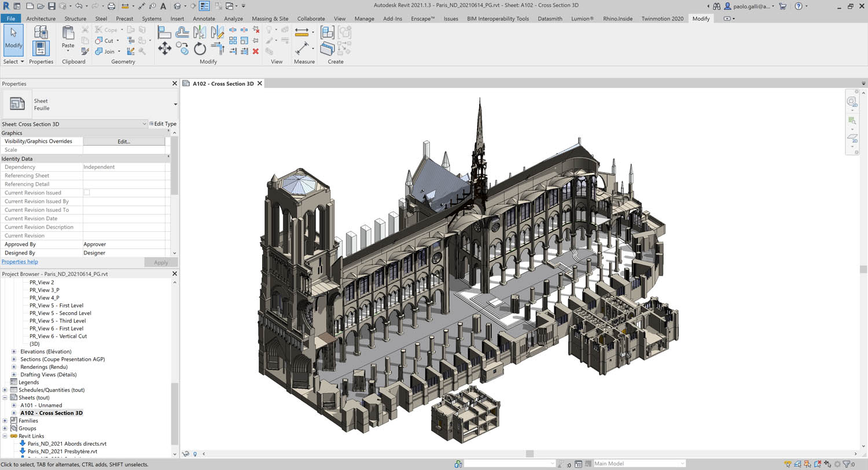Image resolution: width=868 pixels, height=470 pixels.
Task: Expand Schedules/Quantities (tout) node
Action: pos(5,390)
